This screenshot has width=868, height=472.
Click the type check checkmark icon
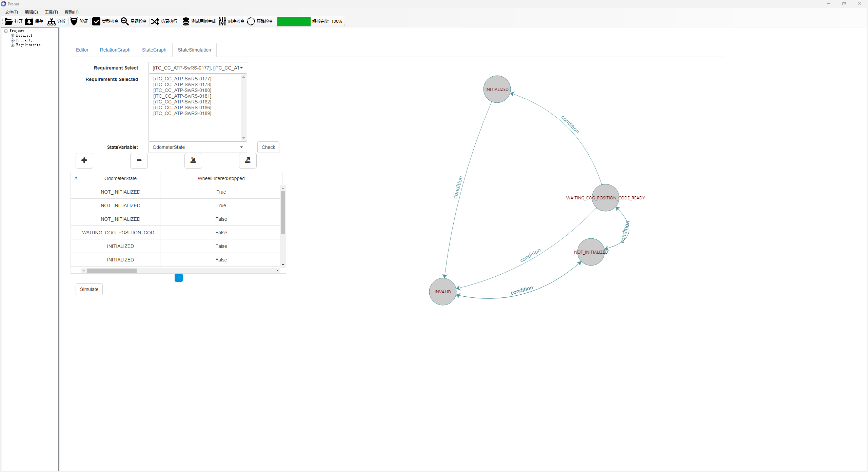coord(96,21)
